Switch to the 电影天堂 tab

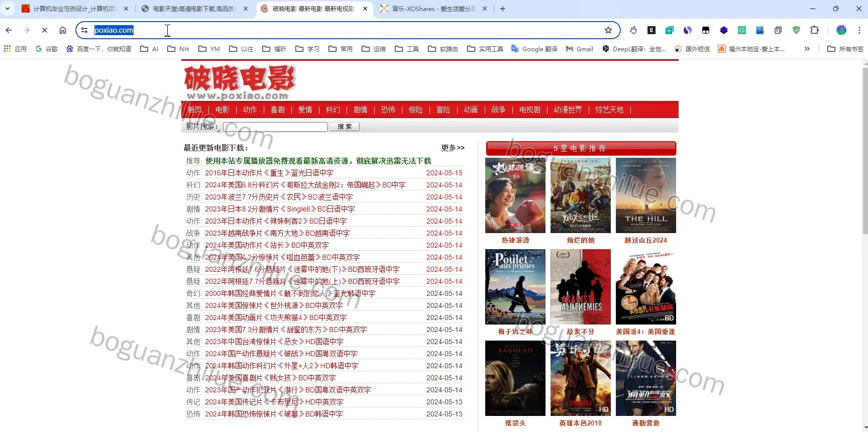click(194, 9)
